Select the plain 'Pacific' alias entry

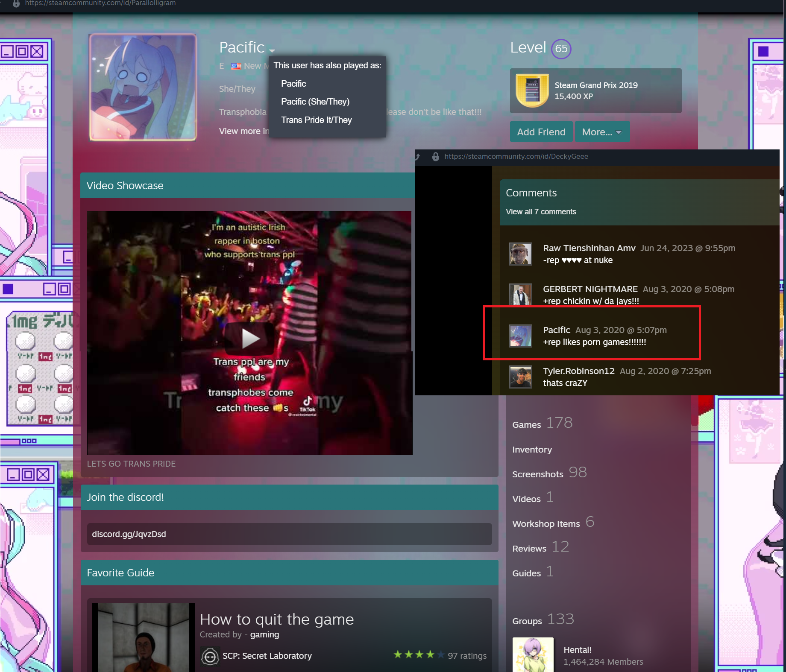(293, 84)
